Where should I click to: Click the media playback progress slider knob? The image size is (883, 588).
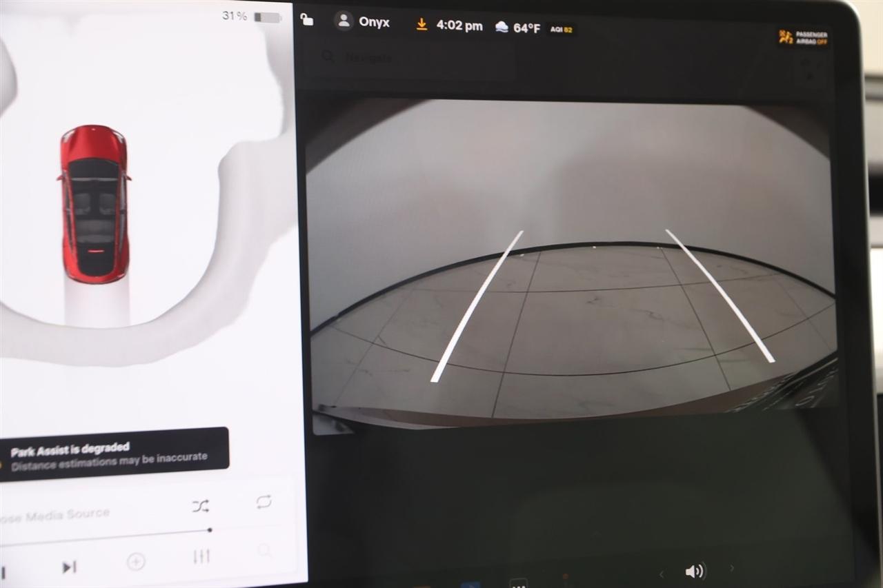click(210, 530)
